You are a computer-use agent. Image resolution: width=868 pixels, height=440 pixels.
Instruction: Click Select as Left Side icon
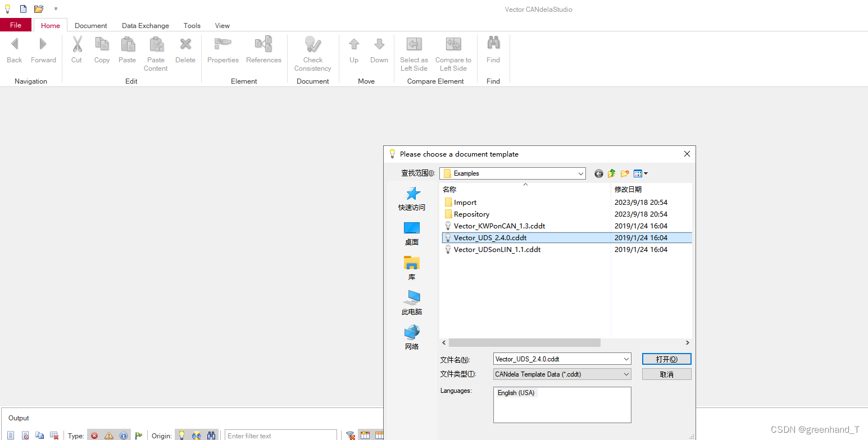(414, 44)
